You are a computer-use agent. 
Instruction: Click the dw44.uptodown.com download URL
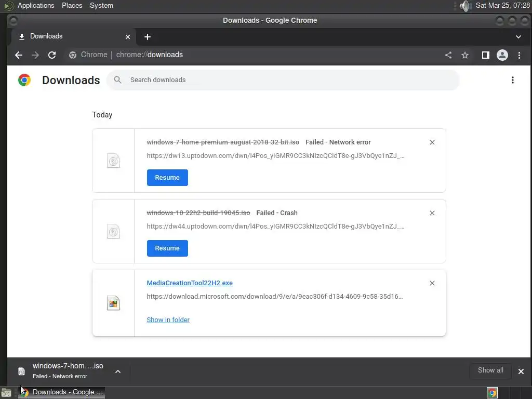click(x=275, y=227)
